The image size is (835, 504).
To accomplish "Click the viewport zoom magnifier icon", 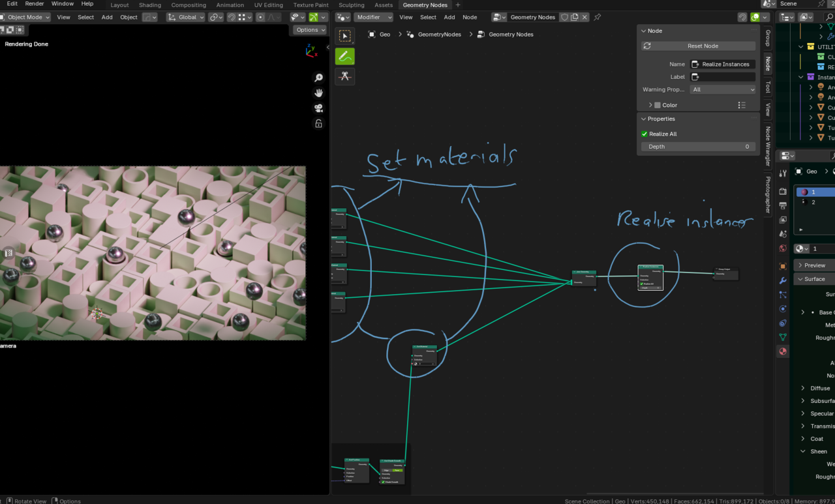I will pos(318,78).
